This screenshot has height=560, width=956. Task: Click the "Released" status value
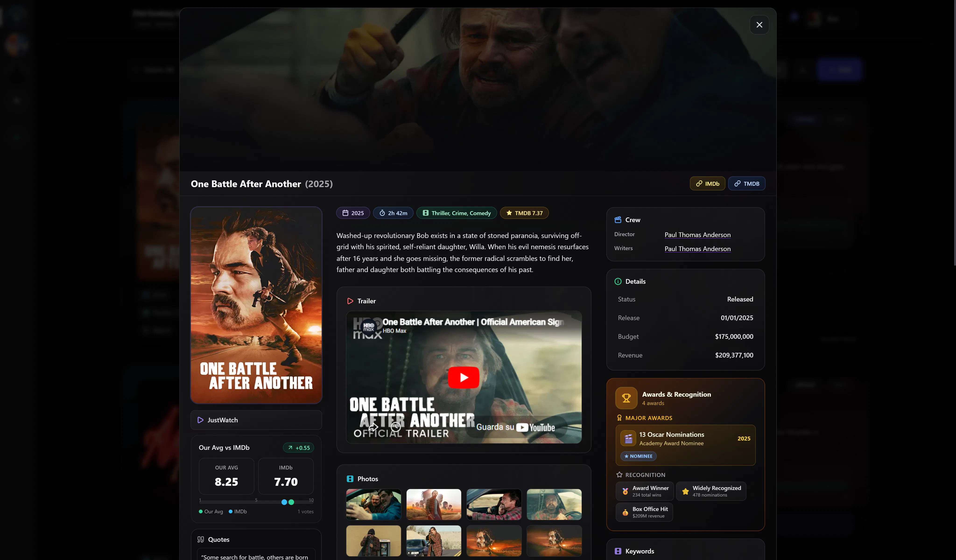click(x=740, y=299)
